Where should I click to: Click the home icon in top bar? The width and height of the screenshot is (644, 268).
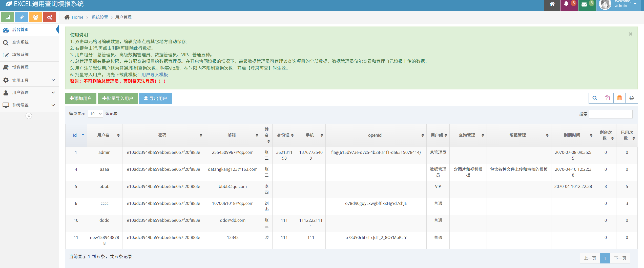(552, 4)
